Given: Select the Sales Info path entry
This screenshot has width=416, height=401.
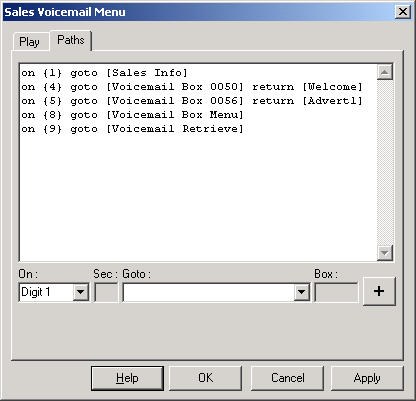Looking at the screenshot, I should 105,73.
